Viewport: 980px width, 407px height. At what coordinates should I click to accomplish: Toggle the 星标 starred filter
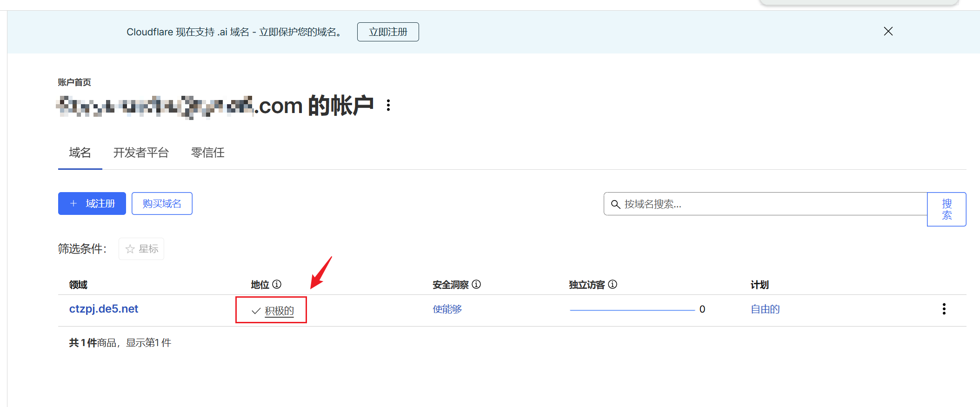click(141, 249)
